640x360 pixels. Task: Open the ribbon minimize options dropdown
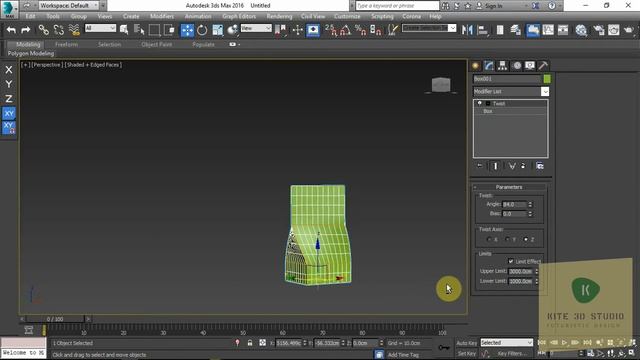(234, 44)
